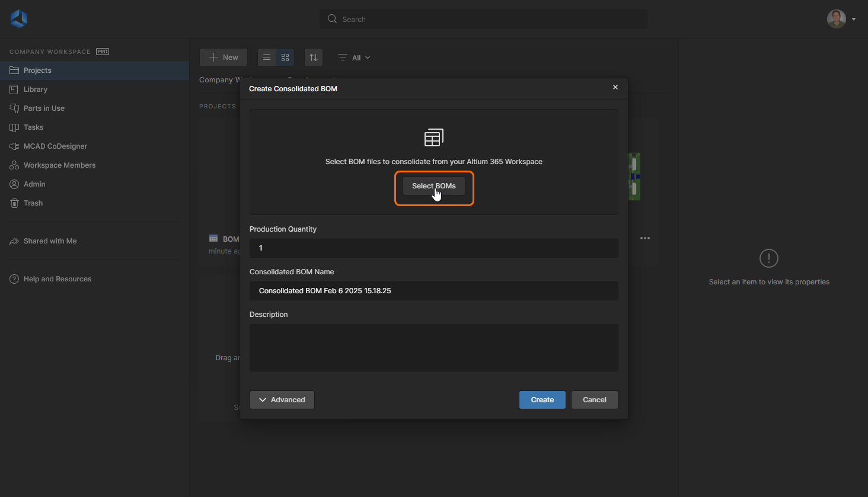Image resolution: width=868 pixels, height=497 pixels.
Task: Click the Consolidated BOM Name field
Action: click(434, 291)
